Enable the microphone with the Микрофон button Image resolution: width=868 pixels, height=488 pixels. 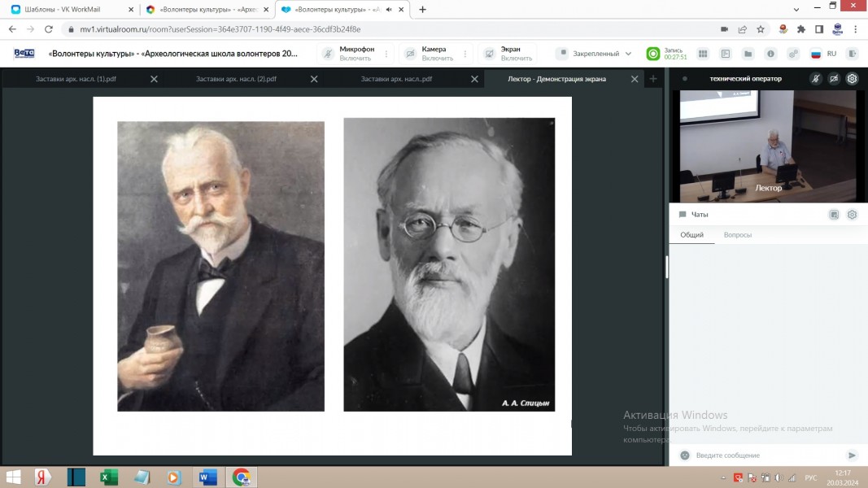pos(347,54)
